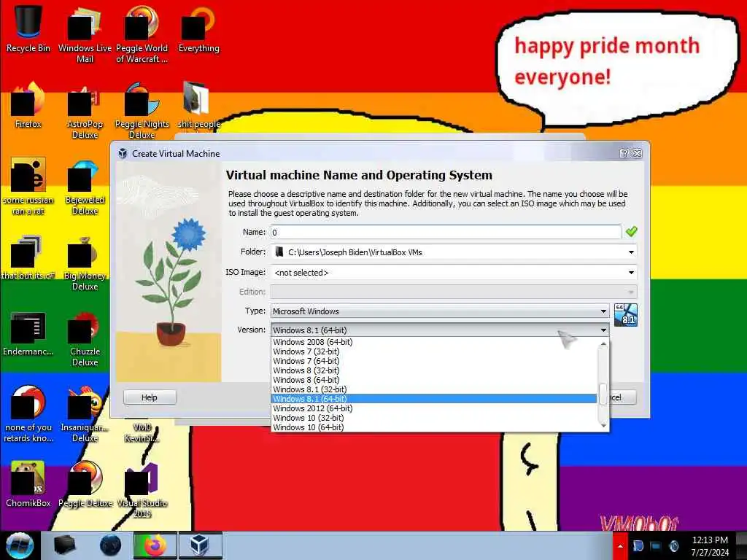The height and width of the screenshot is (560, 747).
Task: Click the Help button in wizard
Action: 150,397
